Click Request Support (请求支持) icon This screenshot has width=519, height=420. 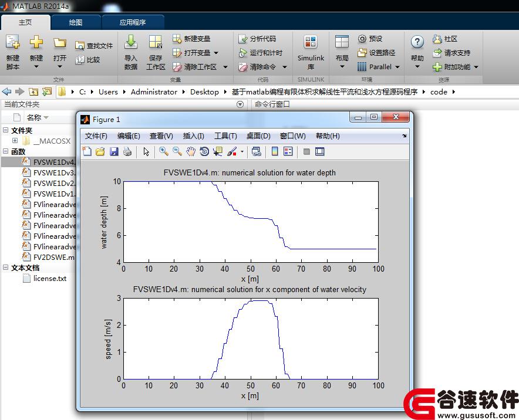437,53
